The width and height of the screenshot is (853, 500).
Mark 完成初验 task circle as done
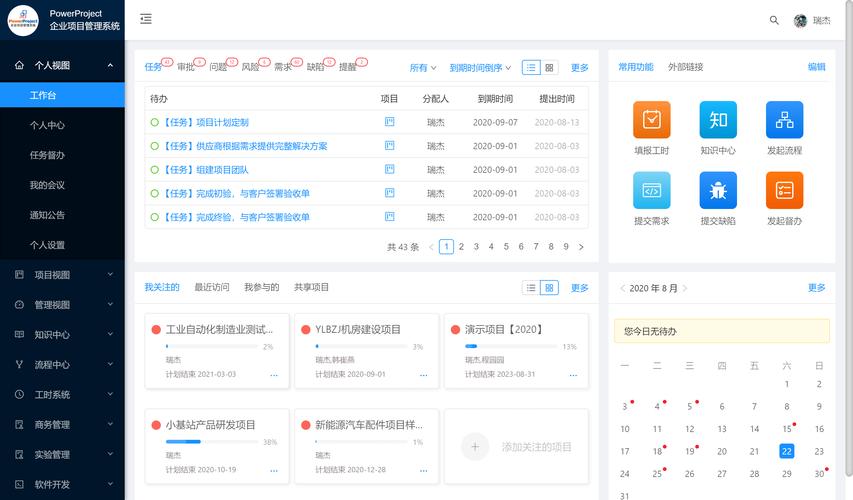154,193
